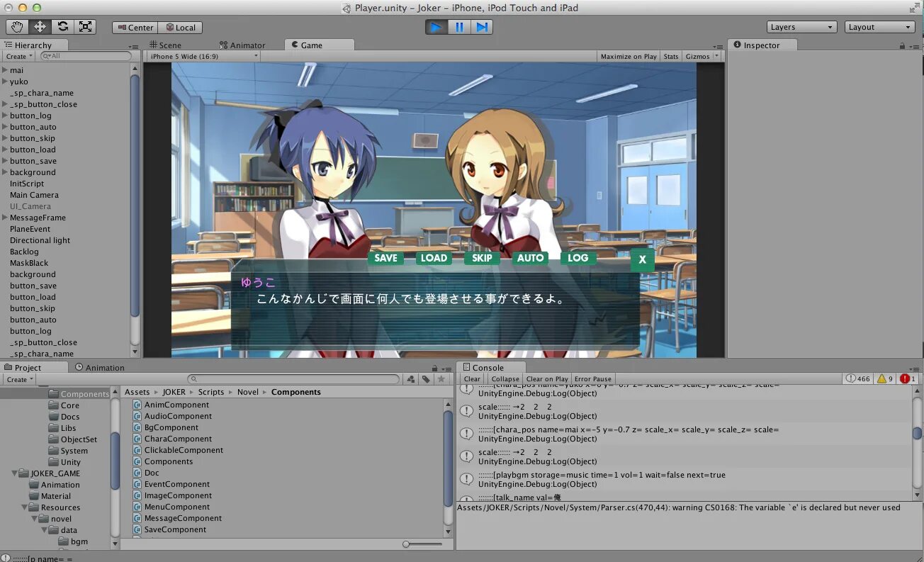Open the Hierarchy Create dropdown
924x562 pixels.
18,56
